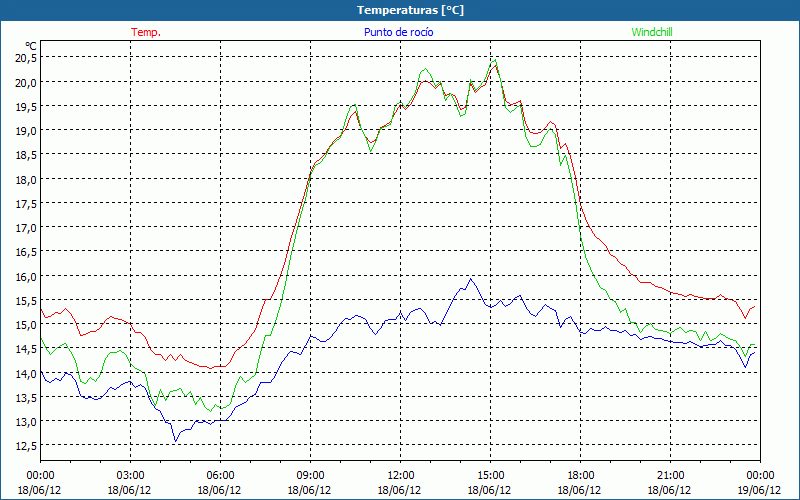Click the '°C' unit label on the axis
Image resolution: width=800 pixels, height=500 pixels.
31,46
